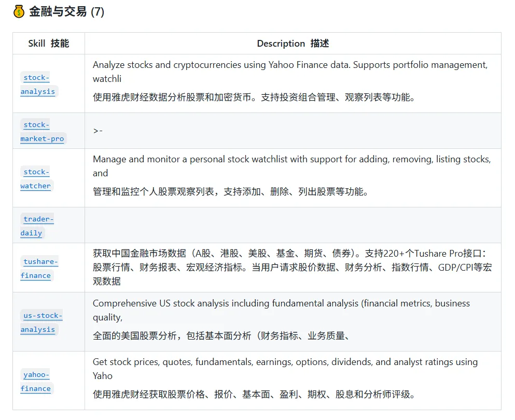The height and width of the screenshot is (420, 515).
Task: Click the text 使用雅虎财经获取股票价格
Action: click(149, 394)
